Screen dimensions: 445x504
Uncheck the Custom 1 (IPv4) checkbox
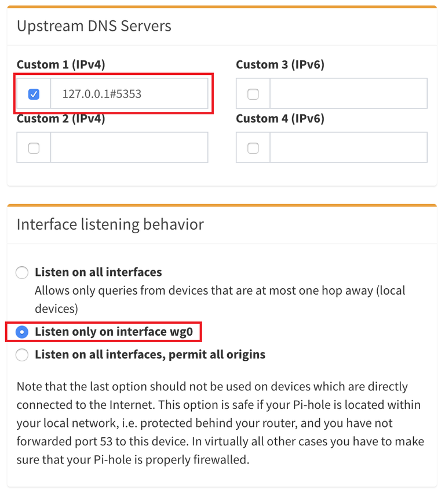[x=33, y=93]
